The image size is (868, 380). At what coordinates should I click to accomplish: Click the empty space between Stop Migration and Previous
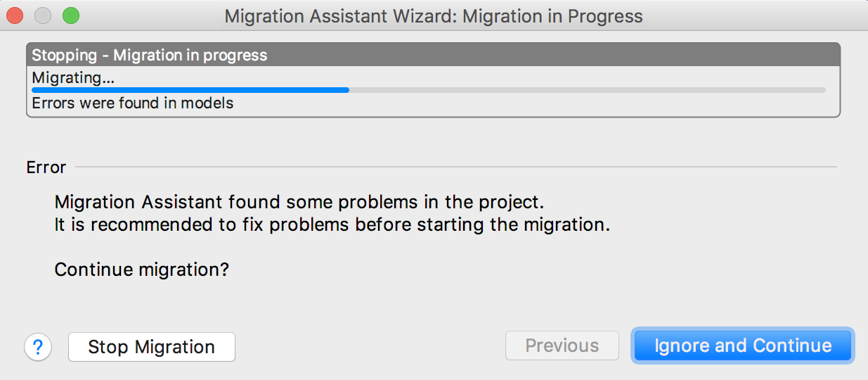[x=369, y=347]
